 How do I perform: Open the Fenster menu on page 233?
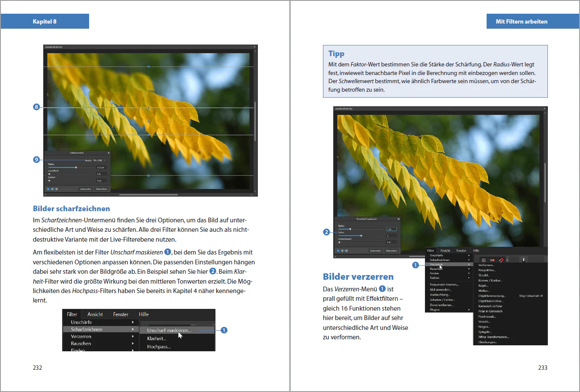(x=461, y=251)
